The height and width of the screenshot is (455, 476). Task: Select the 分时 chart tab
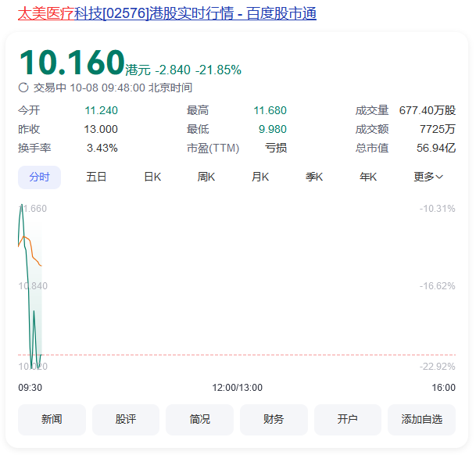tap(39, 177)
